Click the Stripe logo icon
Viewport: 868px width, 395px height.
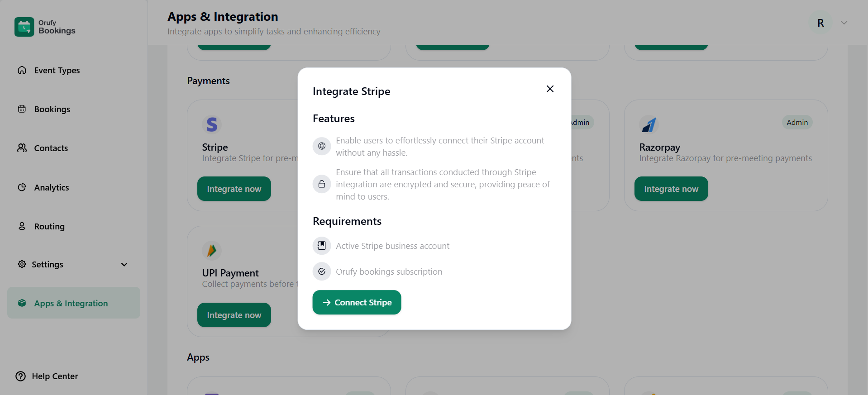pyautogui.click(x=212, y=124)
